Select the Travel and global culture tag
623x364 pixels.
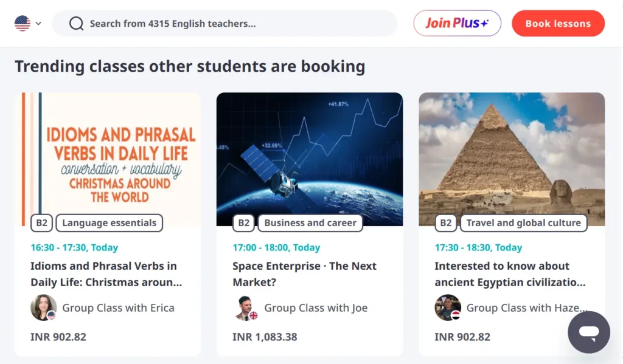click(523, 223)
